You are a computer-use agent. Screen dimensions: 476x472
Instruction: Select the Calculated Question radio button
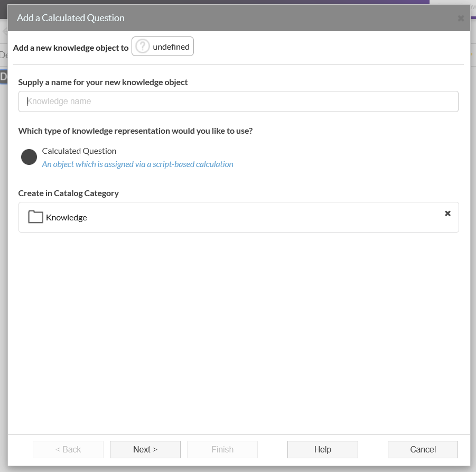(x=29, y=157)
